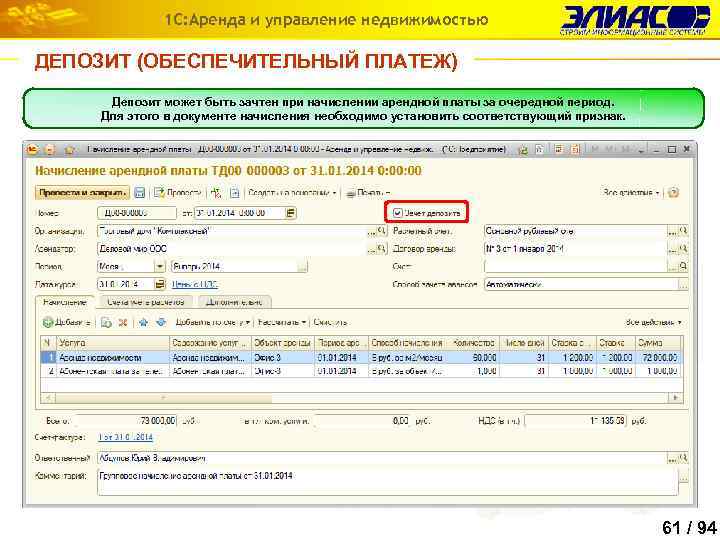Click the Очистить button
Image resolution: width=720 pixels, height=540 pixels.
[x=330, y=322]
